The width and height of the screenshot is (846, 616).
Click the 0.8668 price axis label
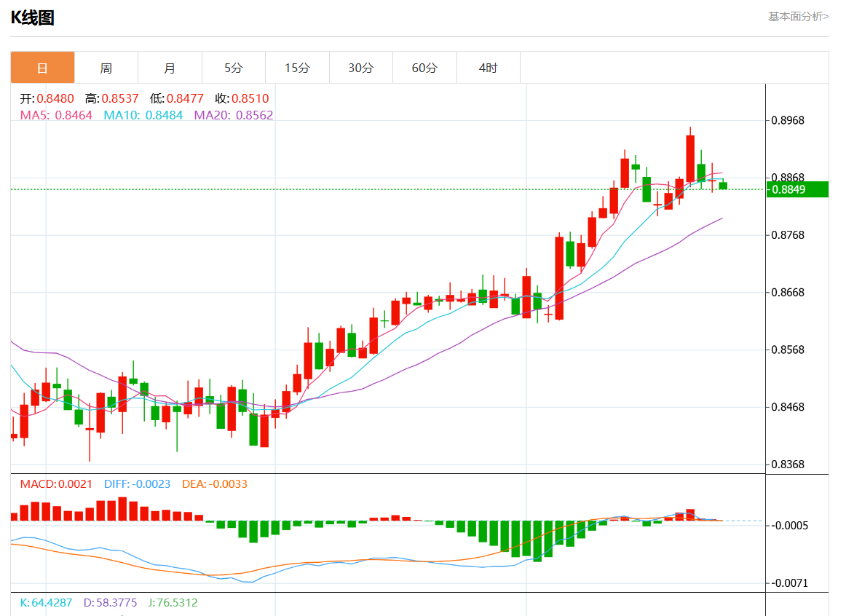(x=788, y=293)
